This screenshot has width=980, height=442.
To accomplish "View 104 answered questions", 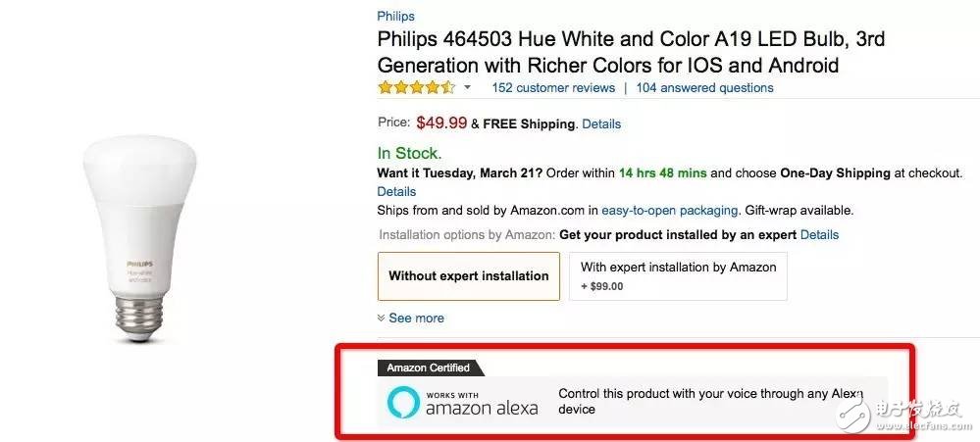I will point(704,87).
